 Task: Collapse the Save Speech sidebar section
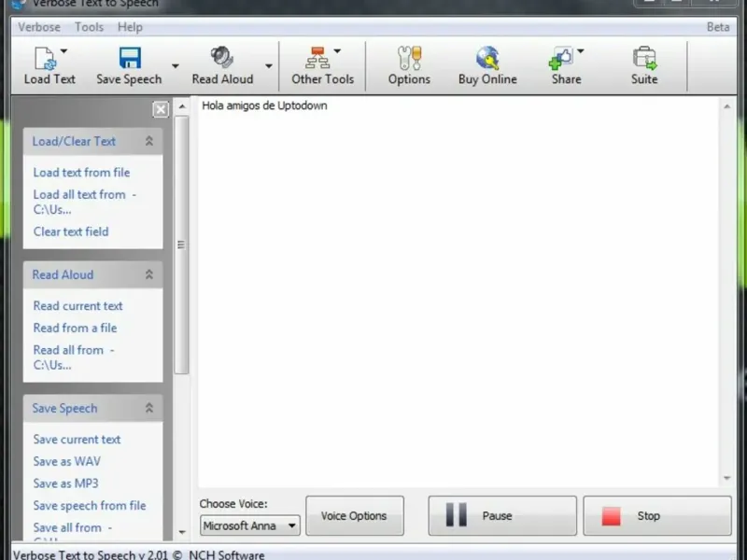(148, 409)
